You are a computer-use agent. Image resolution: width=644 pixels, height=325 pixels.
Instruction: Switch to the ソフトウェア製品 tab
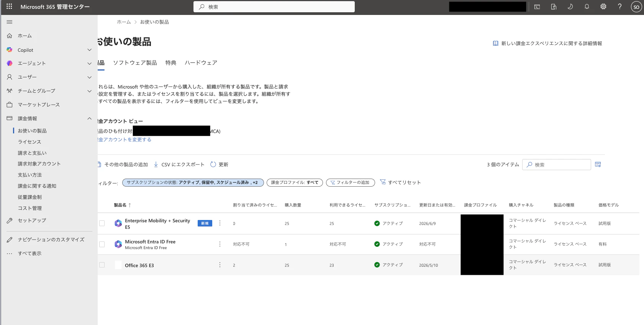click(x=135, y=62)
